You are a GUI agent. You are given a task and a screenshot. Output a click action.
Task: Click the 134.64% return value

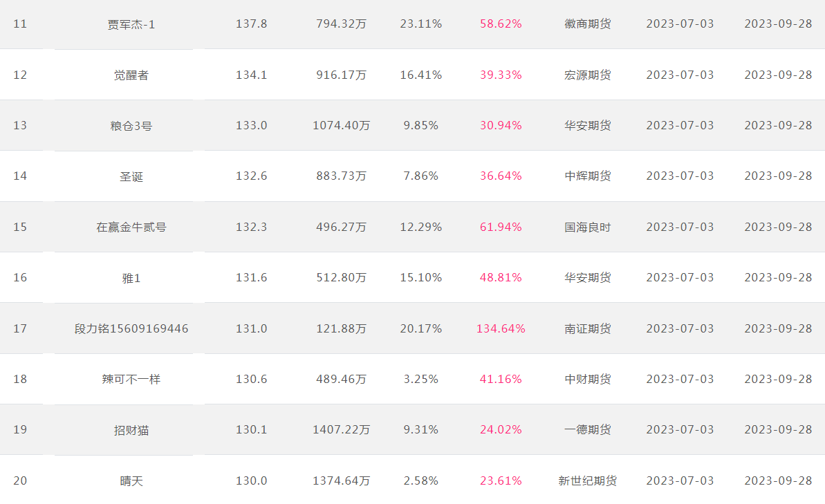501,329
